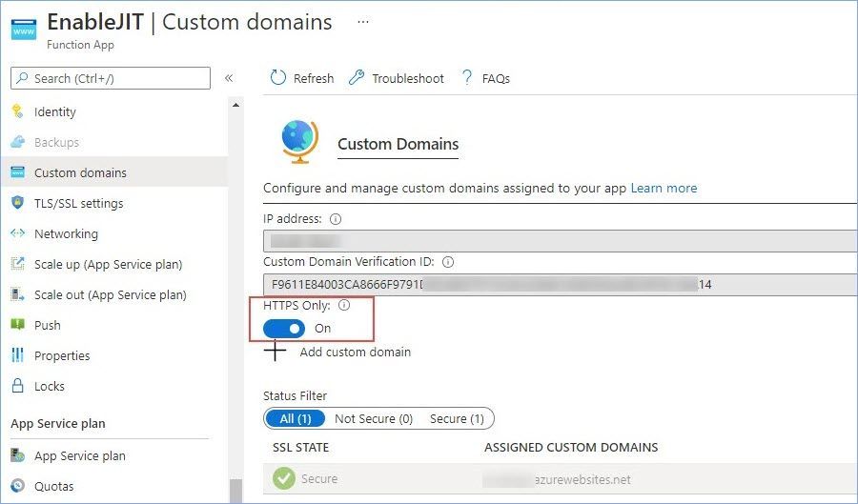The height and width of the screenshot is (504, 858).
Task: Click the TLS/SSL settings shield icon
Action: pyautogui.click(x=17, y=203)
